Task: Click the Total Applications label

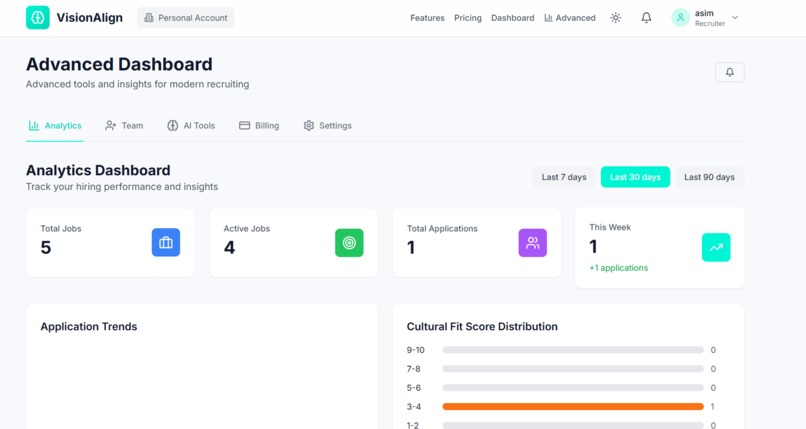Action: click(442, 229)
